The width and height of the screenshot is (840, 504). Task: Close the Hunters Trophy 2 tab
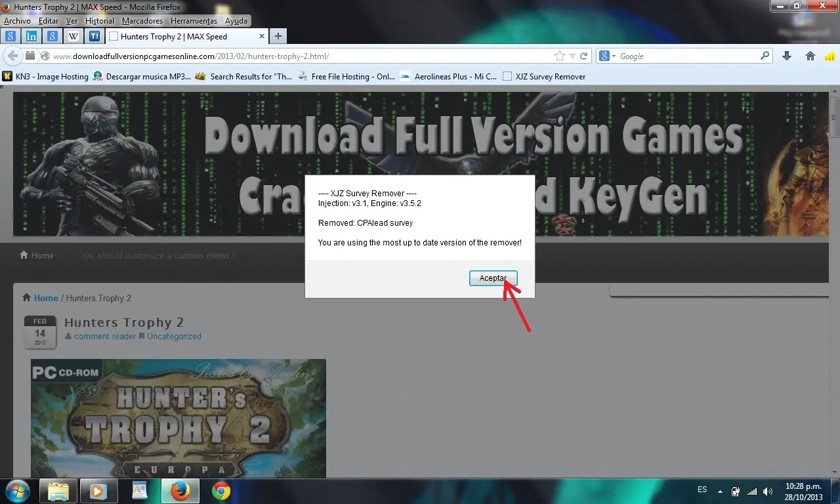click(x=262, y=37)
